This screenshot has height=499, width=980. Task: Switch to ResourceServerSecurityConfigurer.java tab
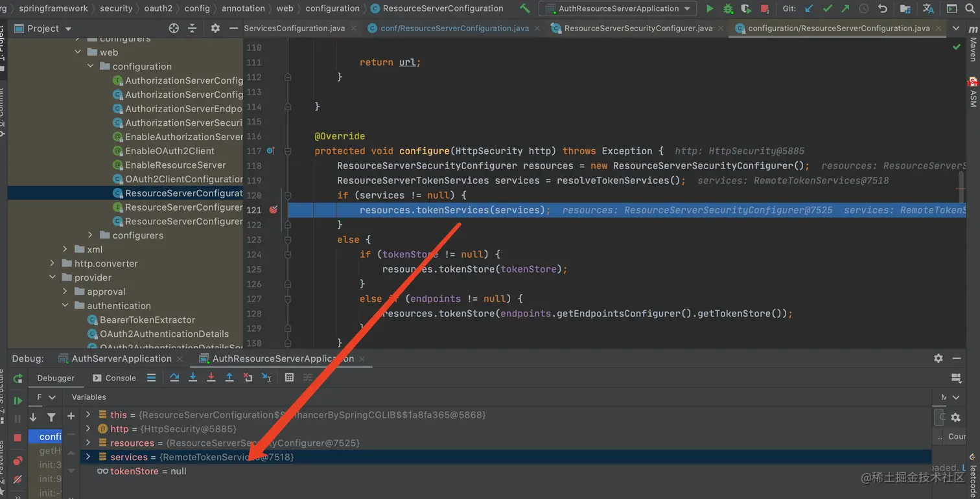click(638, 29)
